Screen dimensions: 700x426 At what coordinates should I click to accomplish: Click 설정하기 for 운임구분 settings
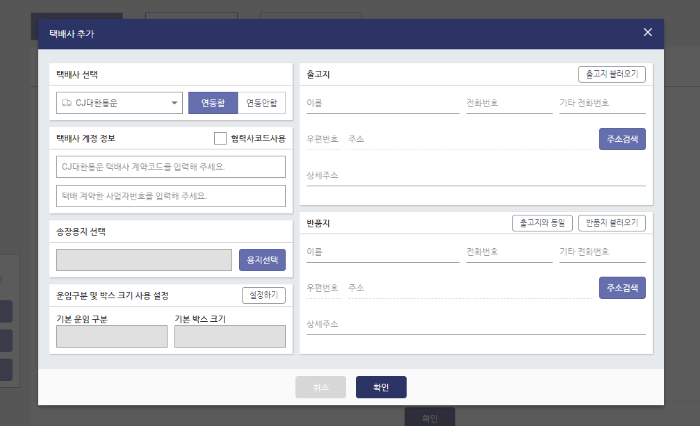point(264,295)
